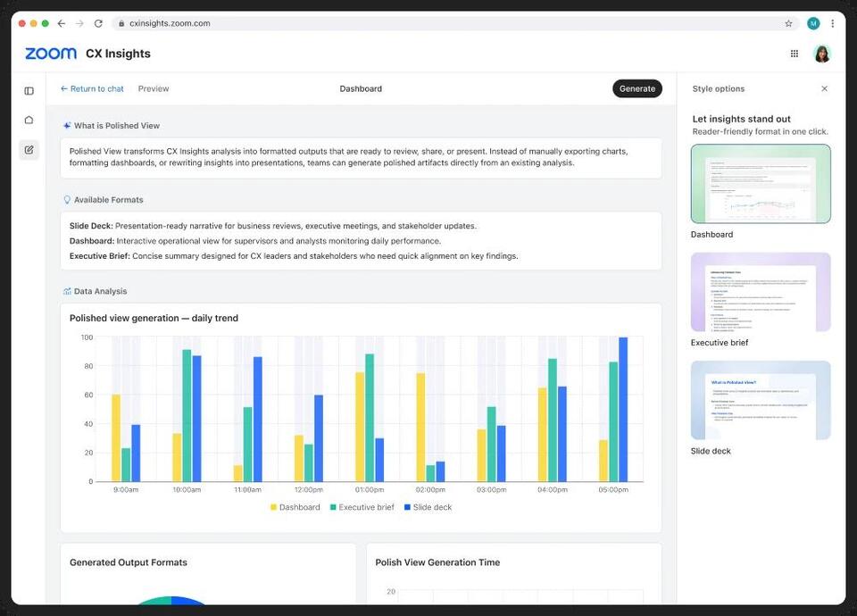Open the apps grid icon
857x616 pixels.
(x=795, y=54)
